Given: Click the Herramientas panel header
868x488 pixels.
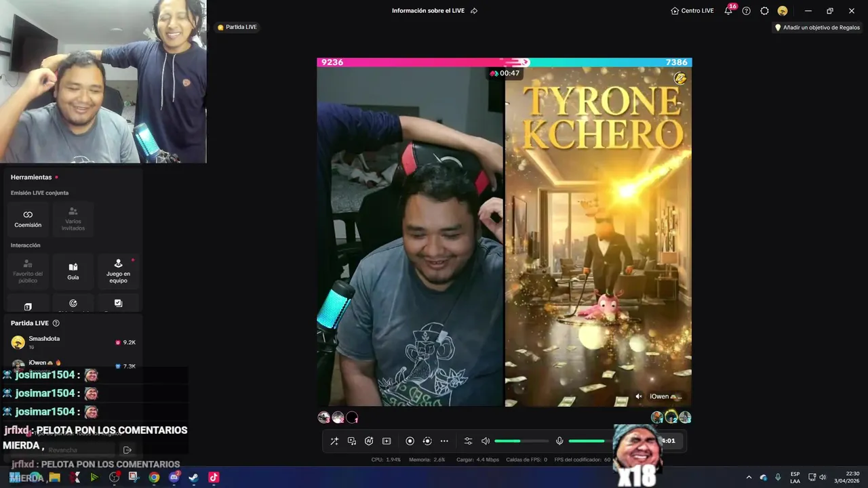Looking at the screenshot, I should [31, 177].
